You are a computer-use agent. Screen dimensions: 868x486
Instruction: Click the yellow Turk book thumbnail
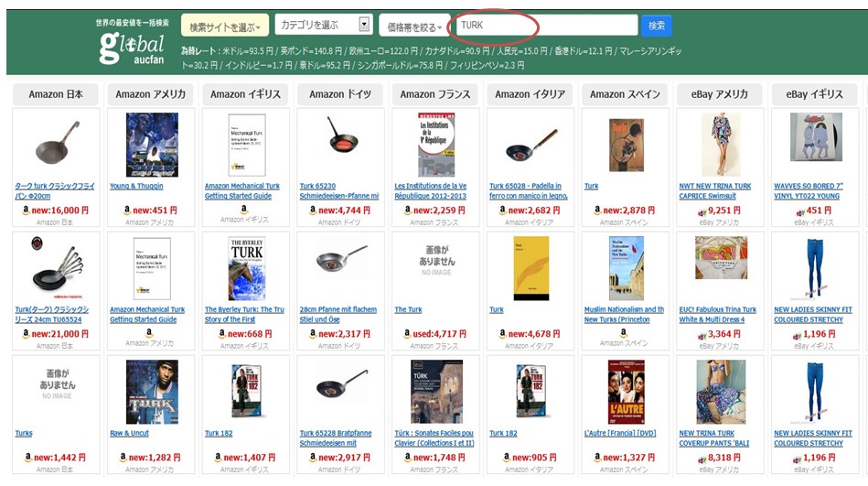tap(530, 269)
